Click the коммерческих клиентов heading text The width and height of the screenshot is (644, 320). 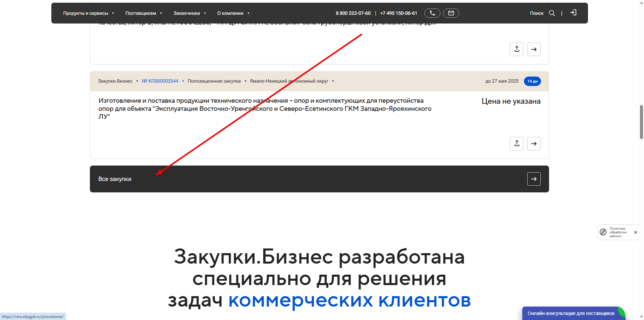[x=350, y=300]
